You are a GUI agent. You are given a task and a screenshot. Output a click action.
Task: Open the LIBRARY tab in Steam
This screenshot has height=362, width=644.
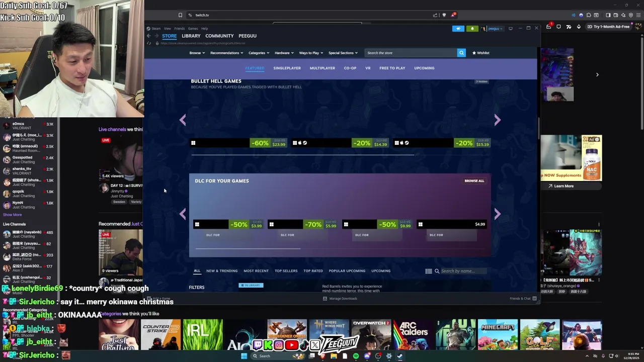coord(191,36)
